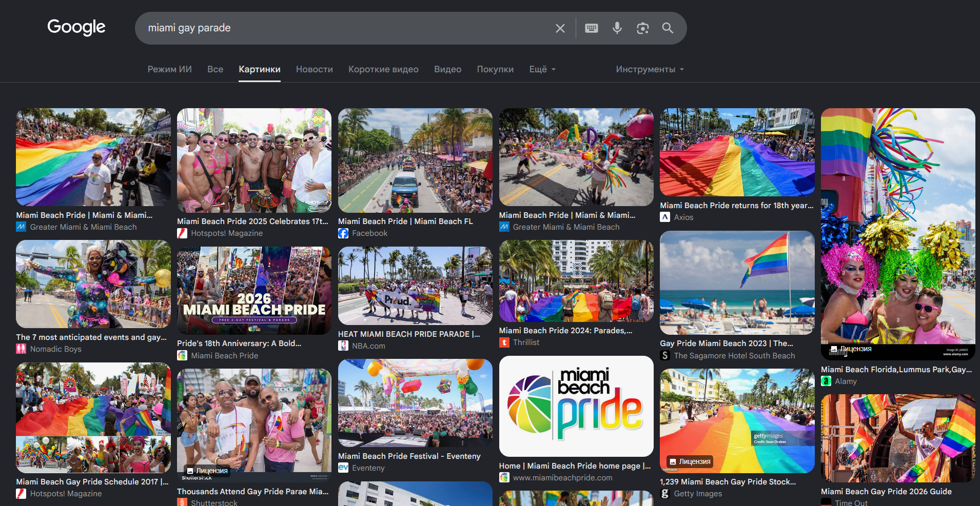Open the Facebook parade street van thumbnail
Image resolution: width=980 pixels, height=506 pixels.
point(415,160)
